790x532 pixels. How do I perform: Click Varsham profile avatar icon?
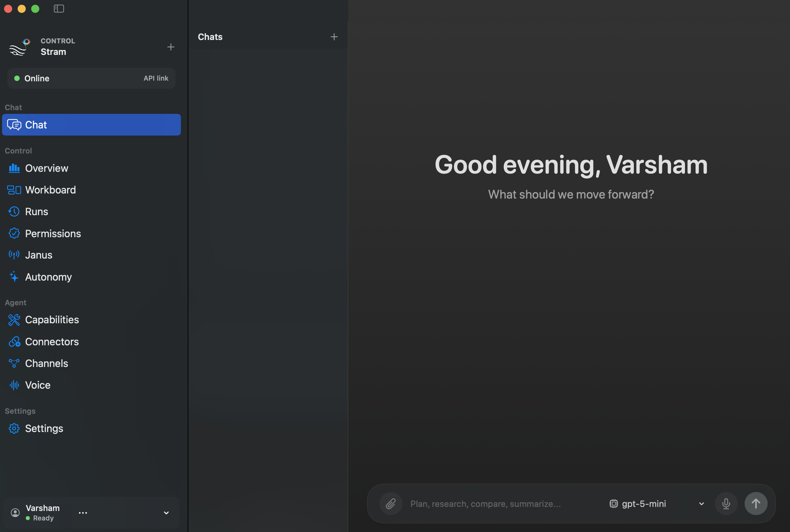(x=15, y=513)
